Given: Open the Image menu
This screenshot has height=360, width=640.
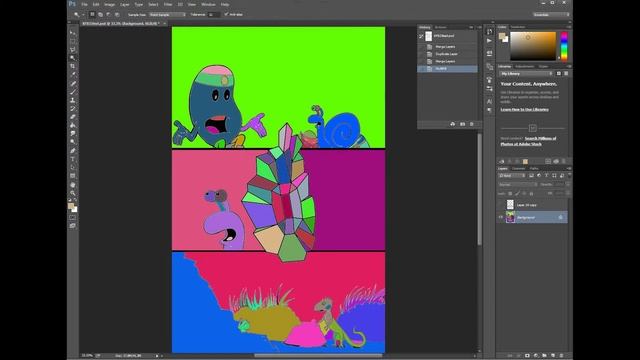Looking at the screenshot, I should (x=109, y=4).
